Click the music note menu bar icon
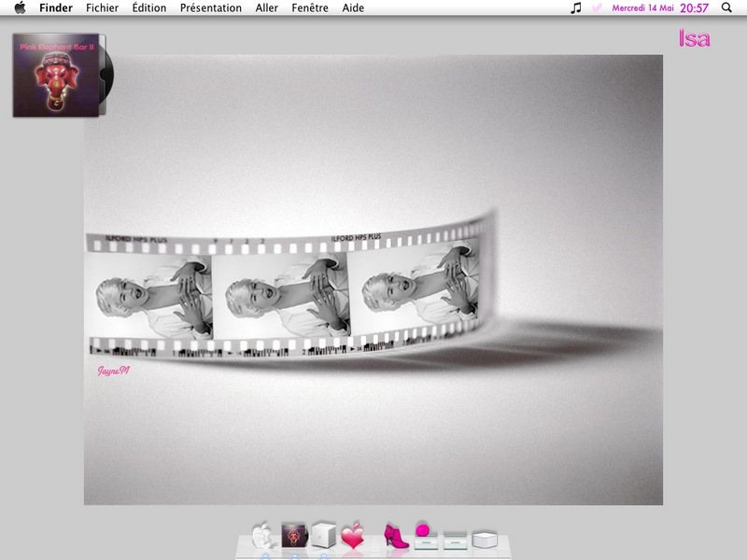 pos(576,7)
